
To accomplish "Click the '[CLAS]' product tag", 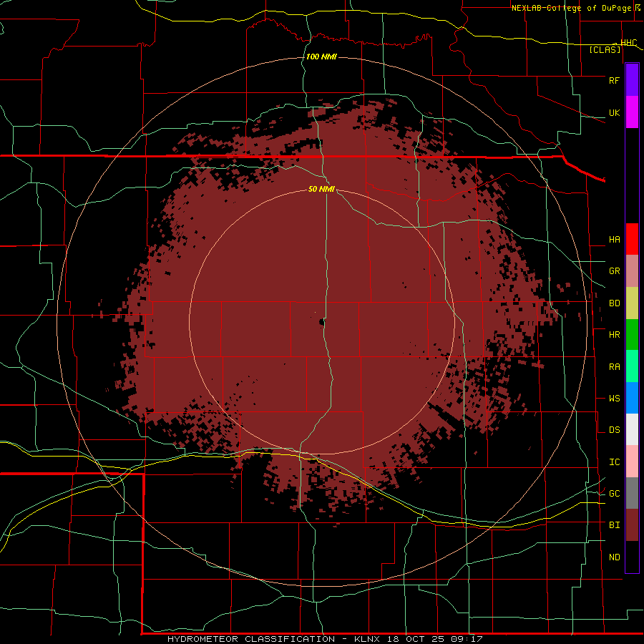I will (605, 49).
